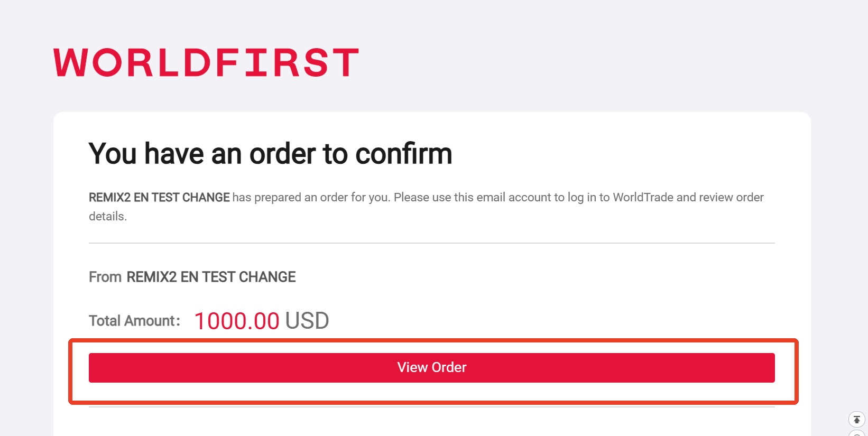Click the WORLDFIRST logo

tap(206, 62)
